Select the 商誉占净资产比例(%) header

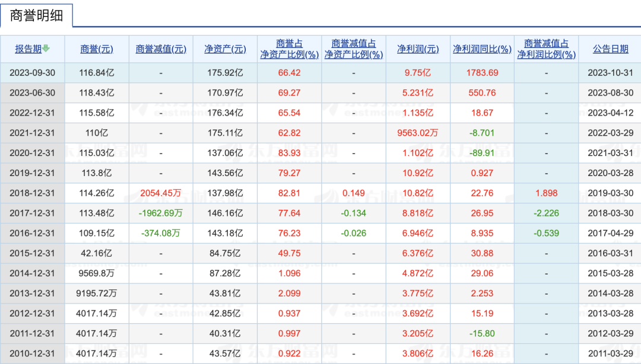(x=289, y=49)
